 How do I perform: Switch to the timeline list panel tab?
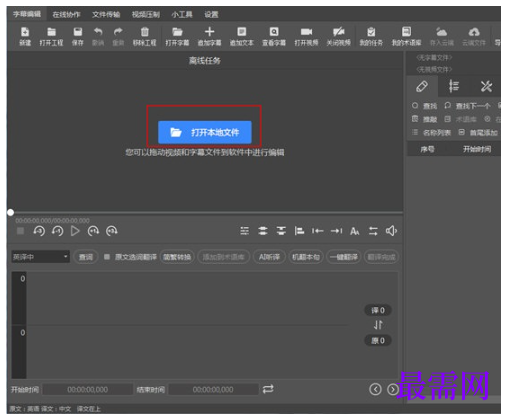(x=454, y=86)
